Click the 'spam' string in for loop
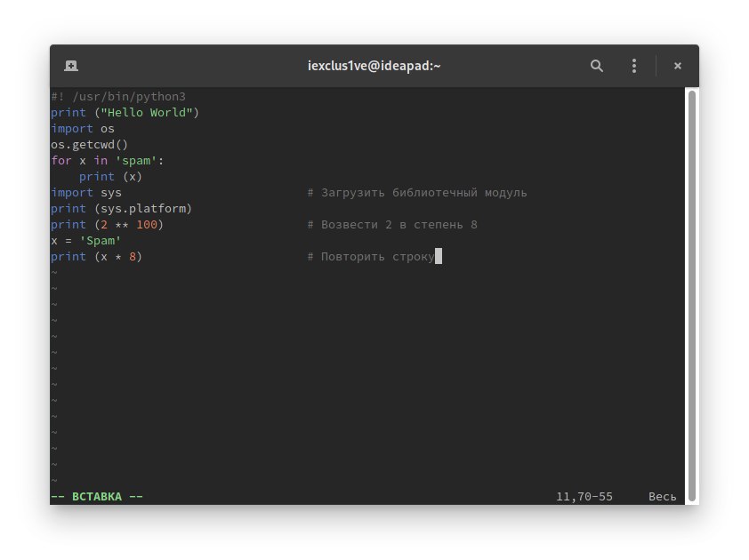This screenshot has height=560, width=749. coord(136,161)
